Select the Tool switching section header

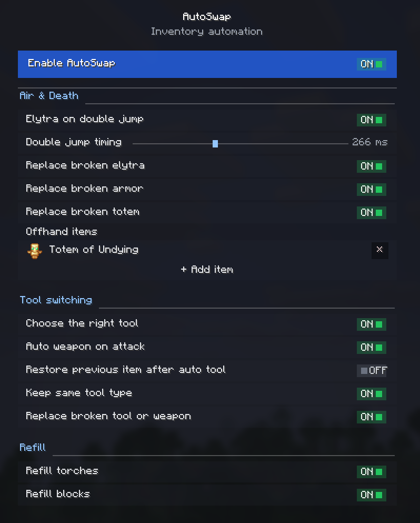(56, 300)
